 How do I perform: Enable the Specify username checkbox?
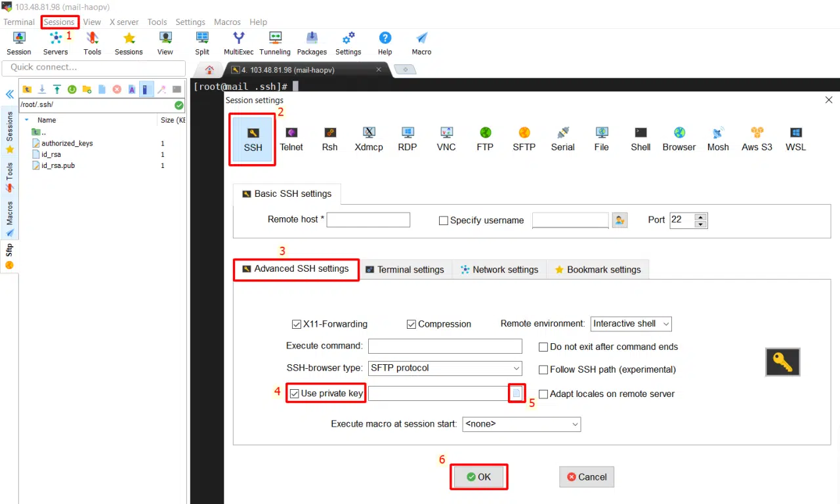pos(444,220)
